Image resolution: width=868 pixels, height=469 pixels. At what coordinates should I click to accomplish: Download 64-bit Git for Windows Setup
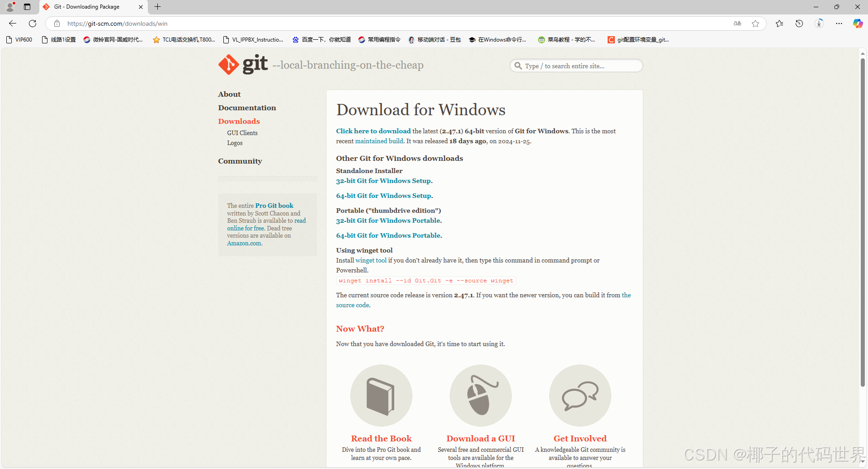(x=384, y=196)
